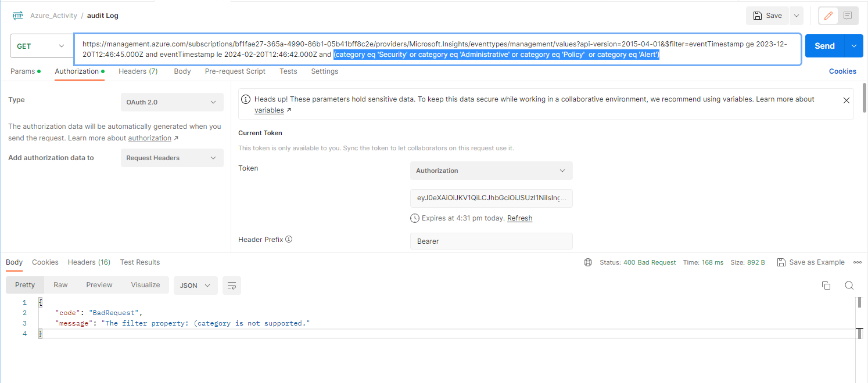Click the HTTP request icon beside Azure_Activity
868x383 pixels.
pyautogui.click(x=18, y=16)
